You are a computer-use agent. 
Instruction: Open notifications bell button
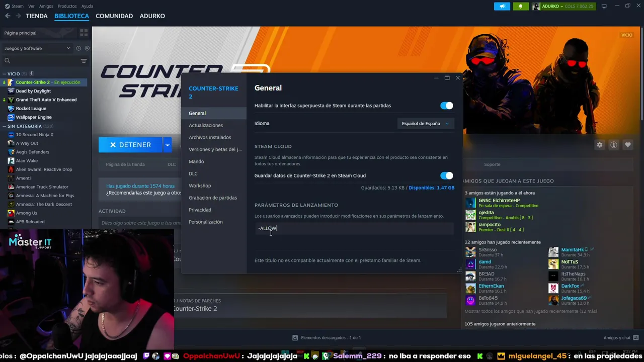520,6
